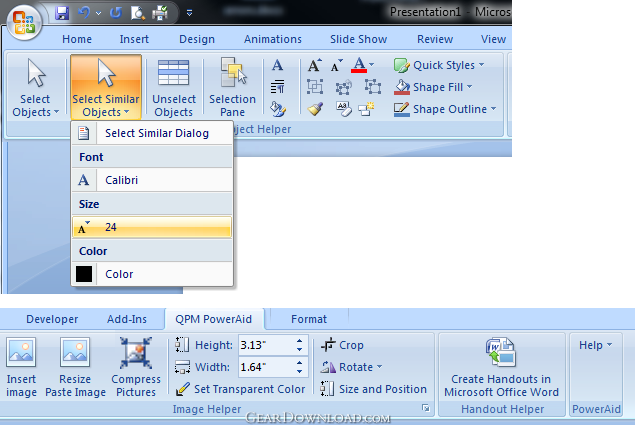The image size is (636, 426).
Task: Click the paint bucket and brush icon
Action: [x=278, y=109]
